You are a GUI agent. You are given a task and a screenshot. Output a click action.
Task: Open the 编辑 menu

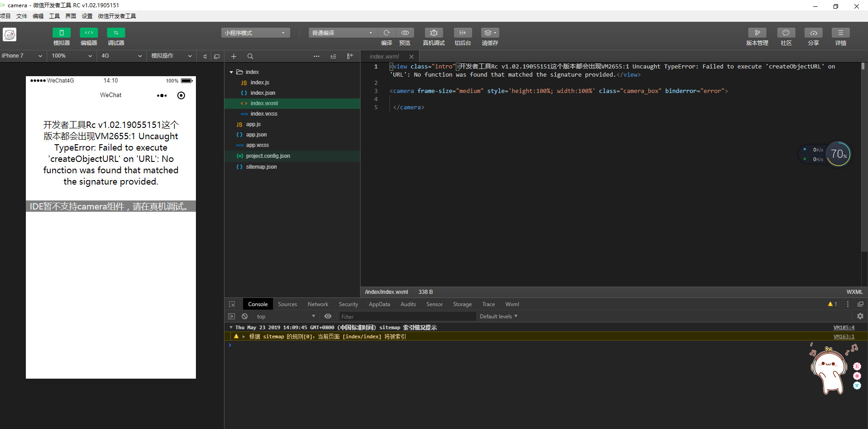tap(38, 16)
